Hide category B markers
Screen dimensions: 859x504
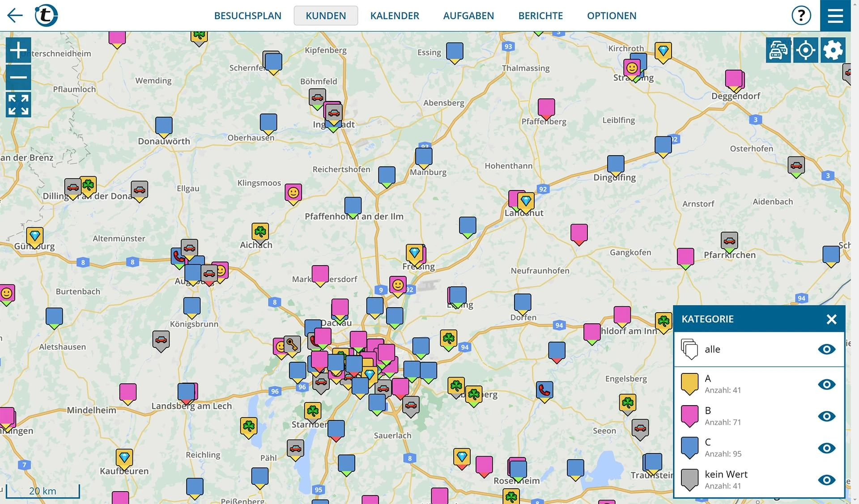click(x=826, y=416)
